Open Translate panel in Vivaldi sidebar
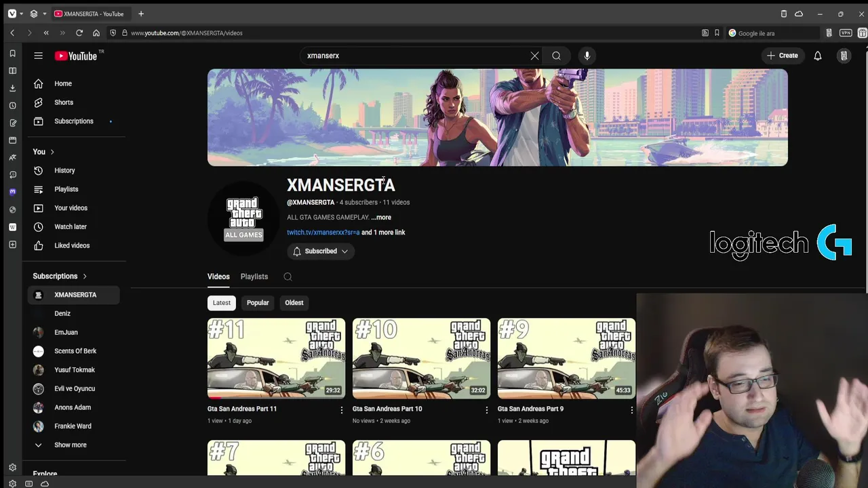The width and height of the screenshot is (868, 488). tap(12, 157)
